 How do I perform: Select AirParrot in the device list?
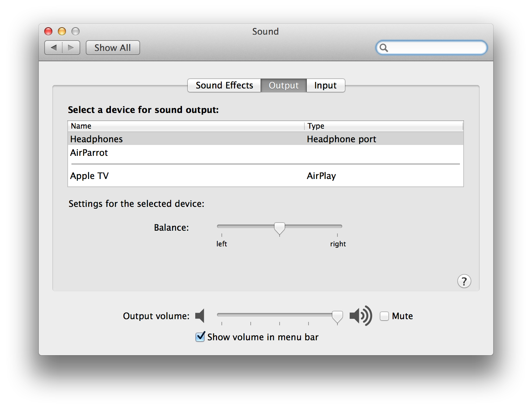click(266, 152)
